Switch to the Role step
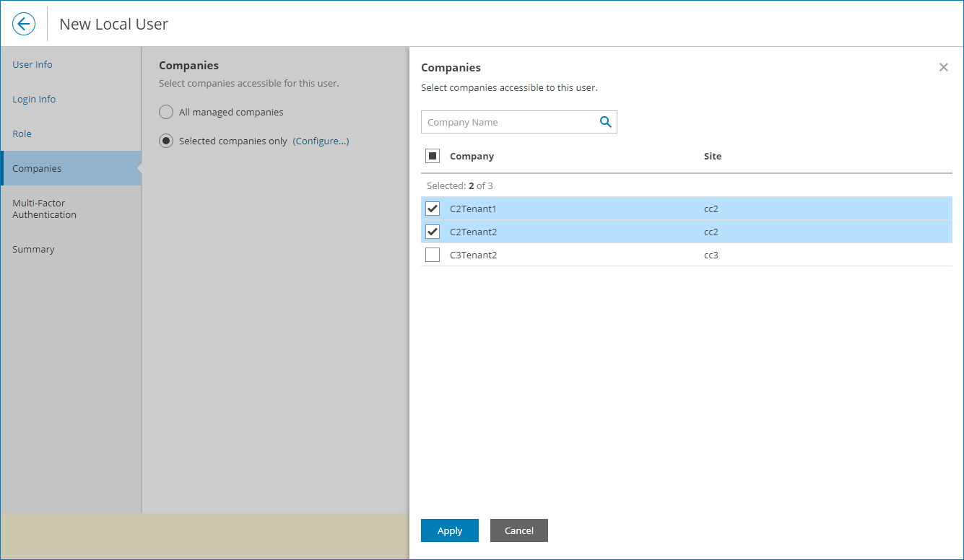The height and width of the screenshot is (560, 964). click(x=21, y=134)
